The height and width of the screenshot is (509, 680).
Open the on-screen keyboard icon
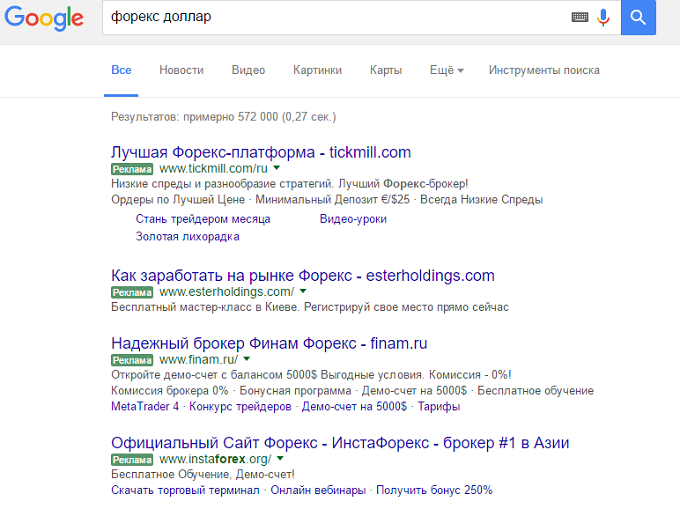point(580,17)
